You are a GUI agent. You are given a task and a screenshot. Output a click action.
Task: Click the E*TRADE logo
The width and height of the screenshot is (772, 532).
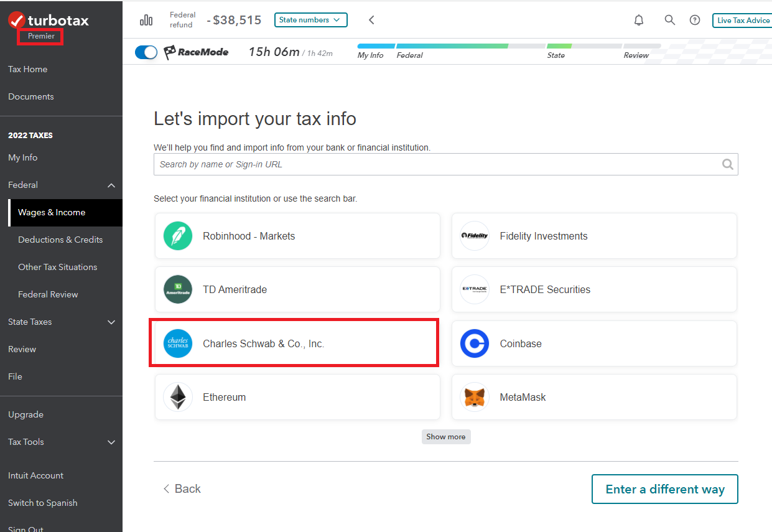[475, 289]
